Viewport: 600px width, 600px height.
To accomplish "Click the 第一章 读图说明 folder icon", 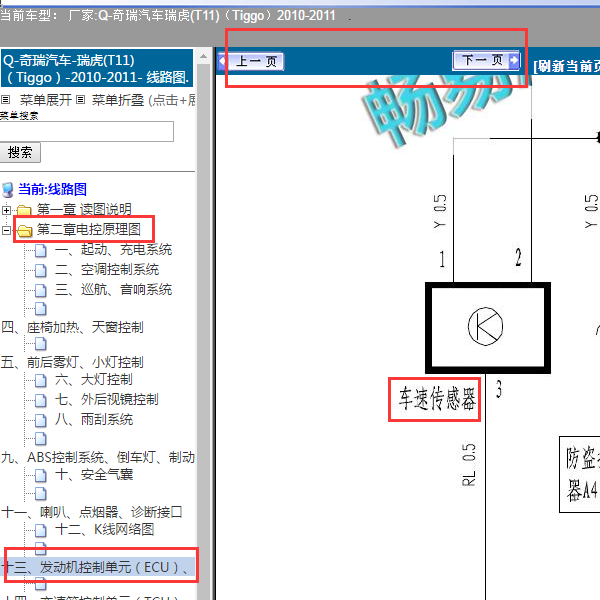I will pyautogui.click(x=24, y=210).
